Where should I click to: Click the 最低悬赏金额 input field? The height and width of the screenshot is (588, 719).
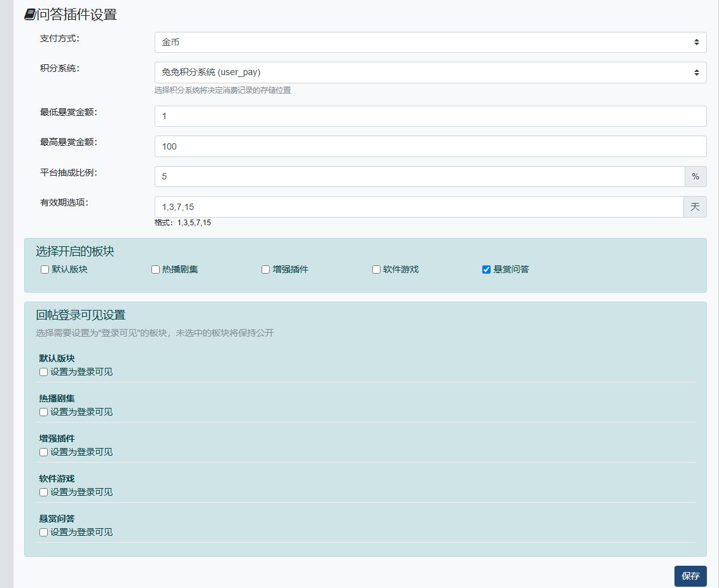[x=430, y=116]
